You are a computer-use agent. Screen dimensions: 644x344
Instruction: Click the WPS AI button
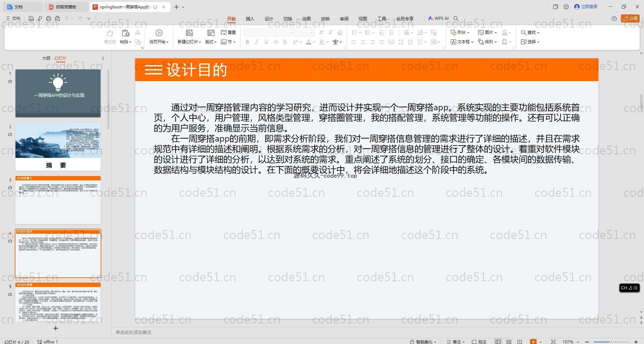(438, 18)
